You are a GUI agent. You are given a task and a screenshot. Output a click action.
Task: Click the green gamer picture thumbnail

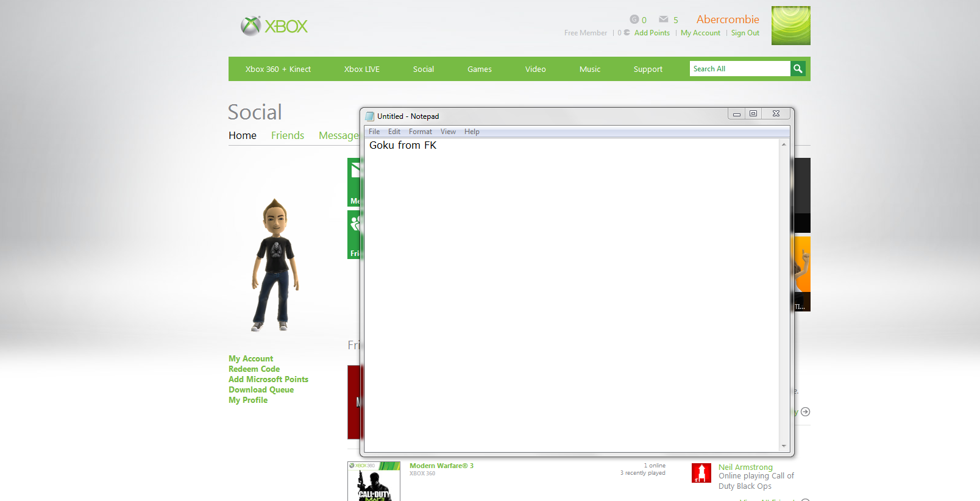791,26
